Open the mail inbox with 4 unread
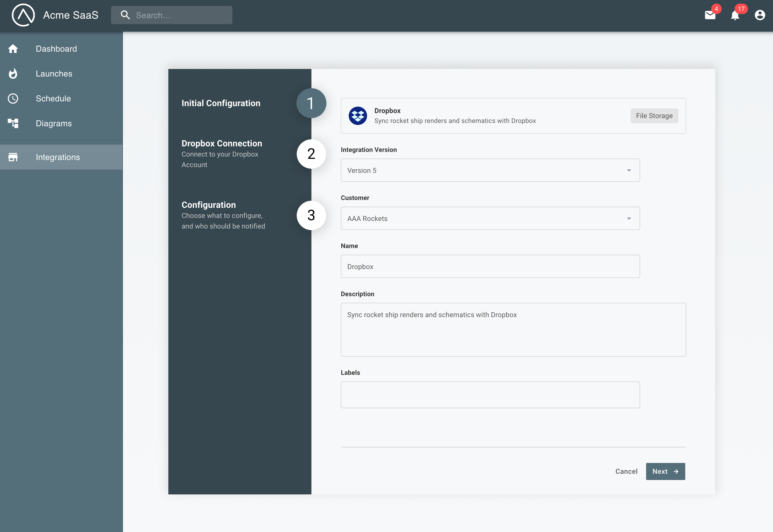 pyautogui.click(x=710, y=15)
